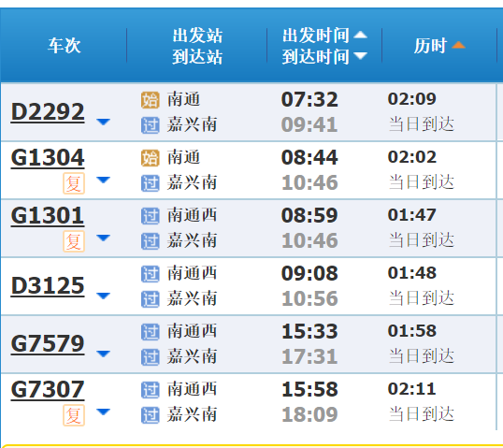Click the 车次 column header
503x448 pixels.
65,45
